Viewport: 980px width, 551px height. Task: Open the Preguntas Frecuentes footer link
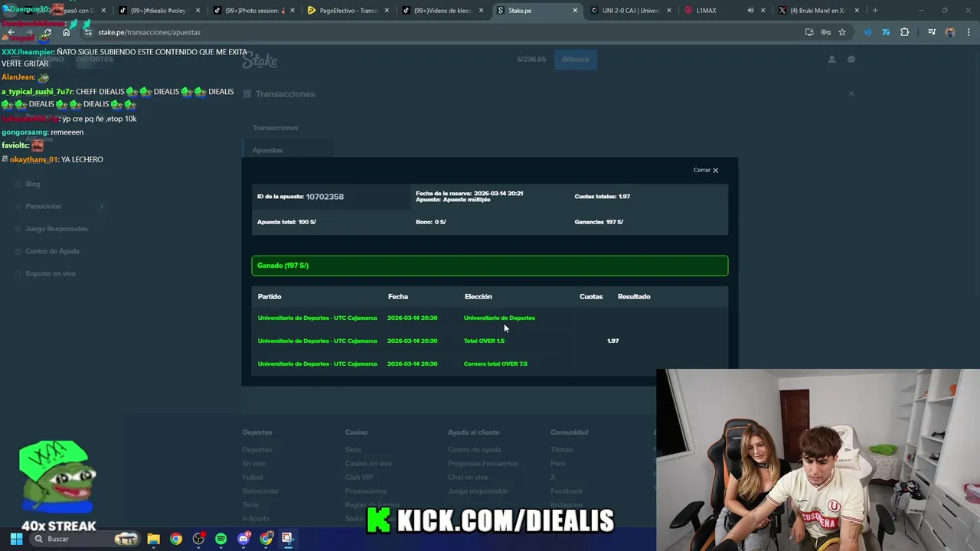coord(483,463)
